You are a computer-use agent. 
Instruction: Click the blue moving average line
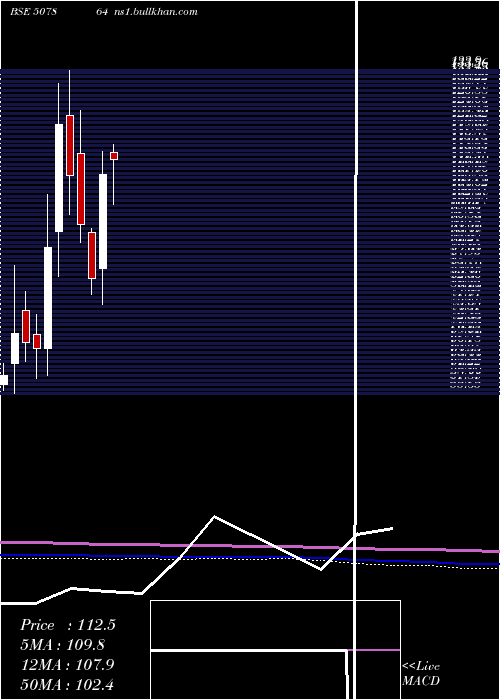click(x=250, y=558)
